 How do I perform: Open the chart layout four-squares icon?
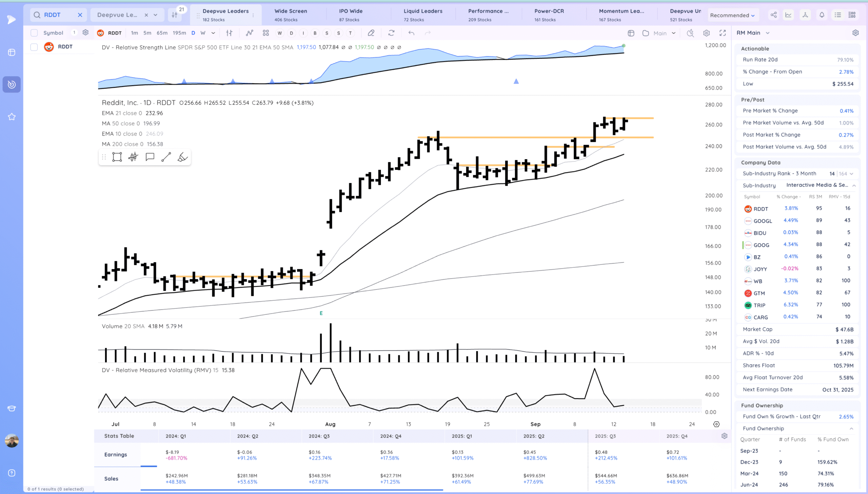tap(266, 33)
